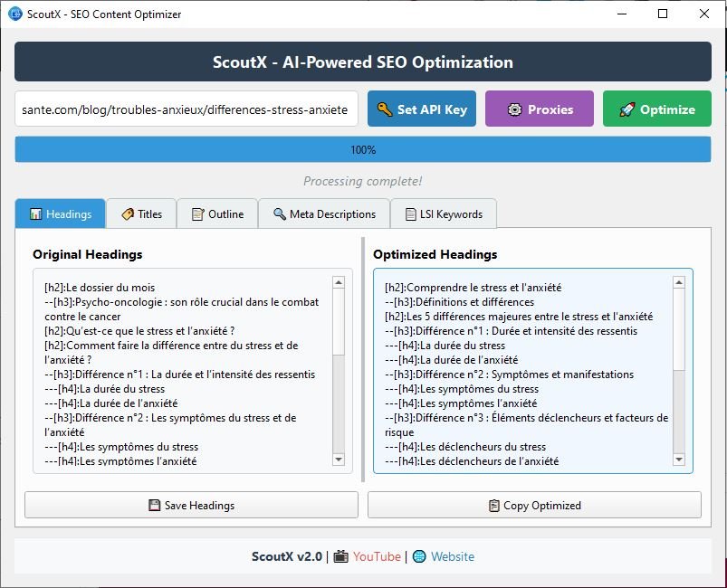Image resolution: width=727 pixels, height=588 pixels.
Task: Click the '[h2]:Le dossier du mois' line
Action: click(100, 288)
